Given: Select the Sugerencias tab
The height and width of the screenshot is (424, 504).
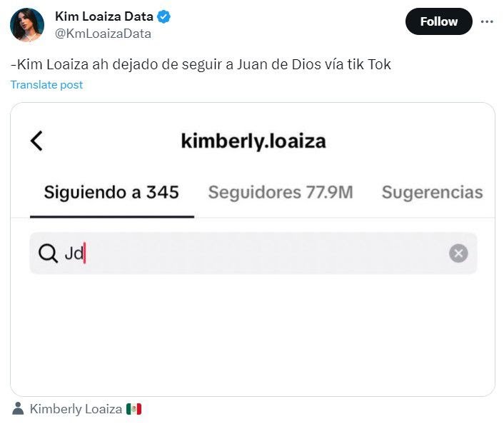Looking at the screenshot, I should pos(432,192).
